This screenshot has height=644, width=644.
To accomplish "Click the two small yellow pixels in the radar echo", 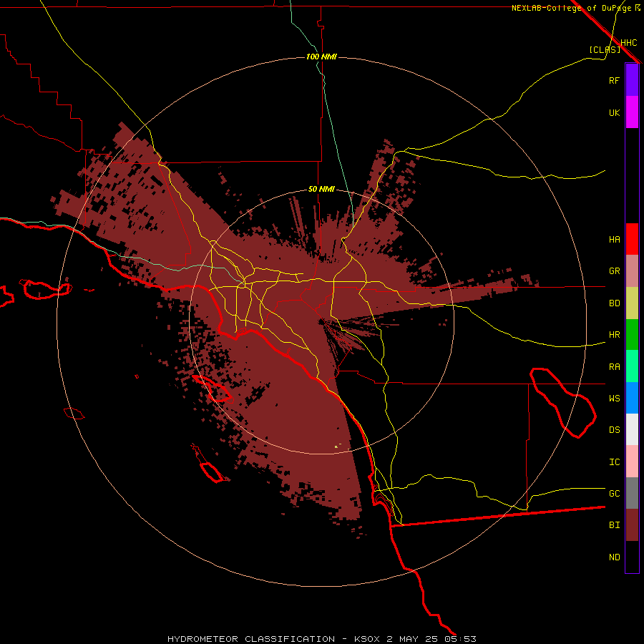I will pos(338,446).
